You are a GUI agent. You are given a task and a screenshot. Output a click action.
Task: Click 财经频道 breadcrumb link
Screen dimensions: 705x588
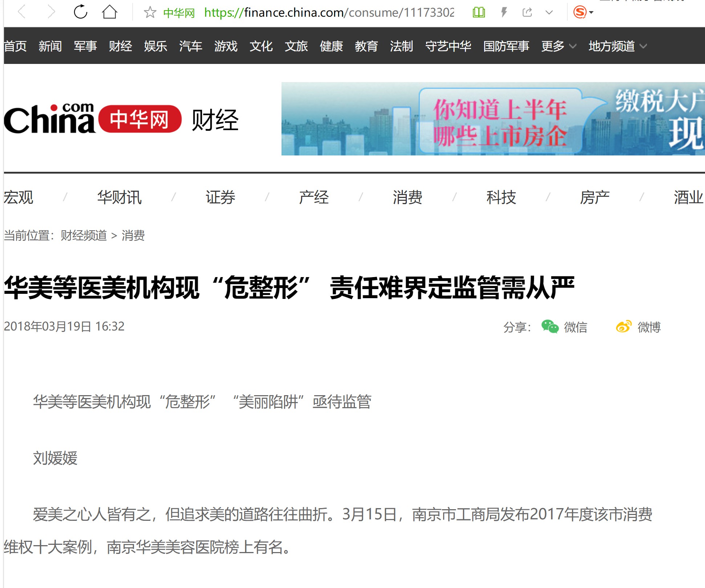[x=84, y=235]
